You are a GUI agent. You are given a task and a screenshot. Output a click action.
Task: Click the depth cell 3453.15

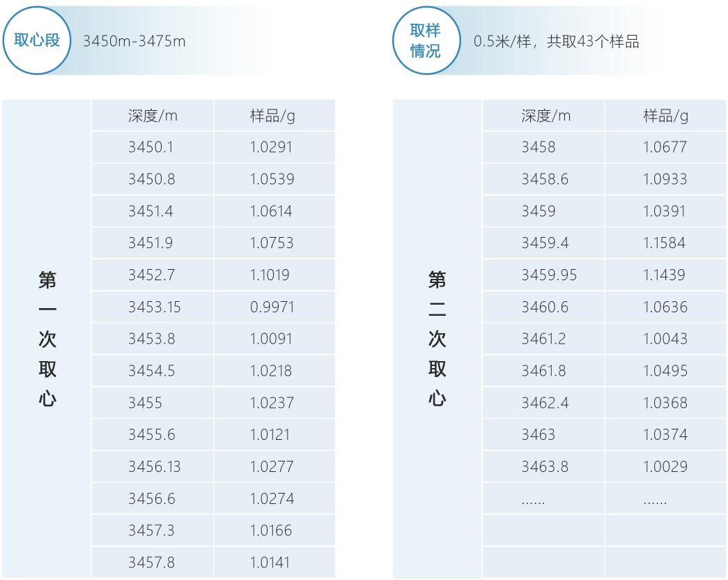point(153,307)
